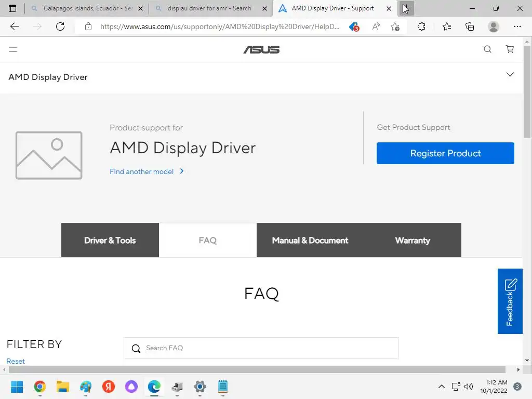Open the device installer taskbar app
Image resolution: width=532 pixels, height=399 pixels.
(177, 387)
